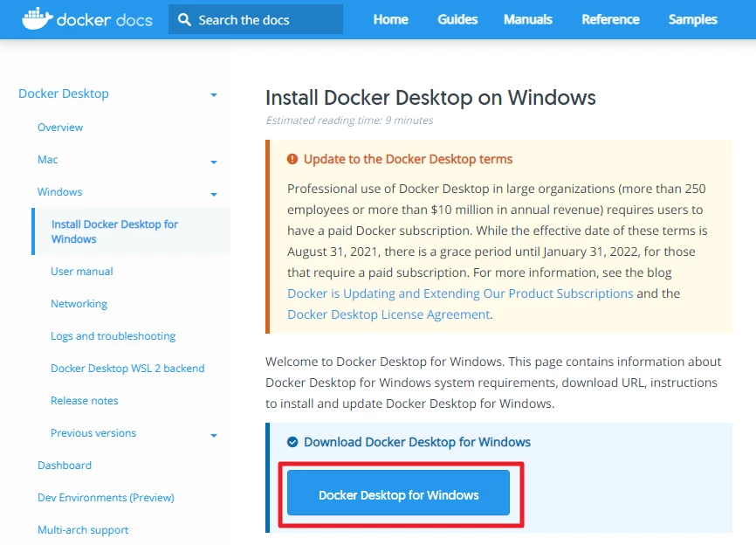Collapse the Docker Desktop sidebar section
The width and height of the screenshot is (756, 545).
click(x=213, y=95)
